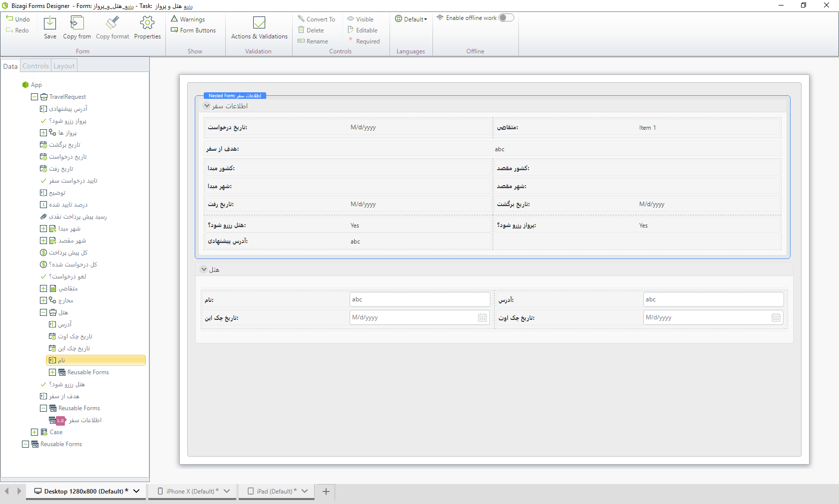Viewport: 839px width, 504px height.
Task: Show Warnings triangle icon
Action: coord(174,19)
